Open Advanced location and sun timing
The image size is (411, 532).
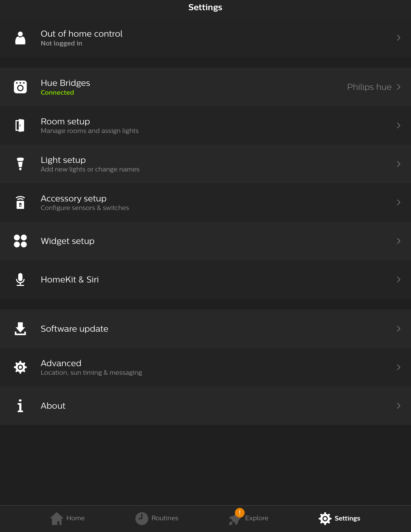205,367
